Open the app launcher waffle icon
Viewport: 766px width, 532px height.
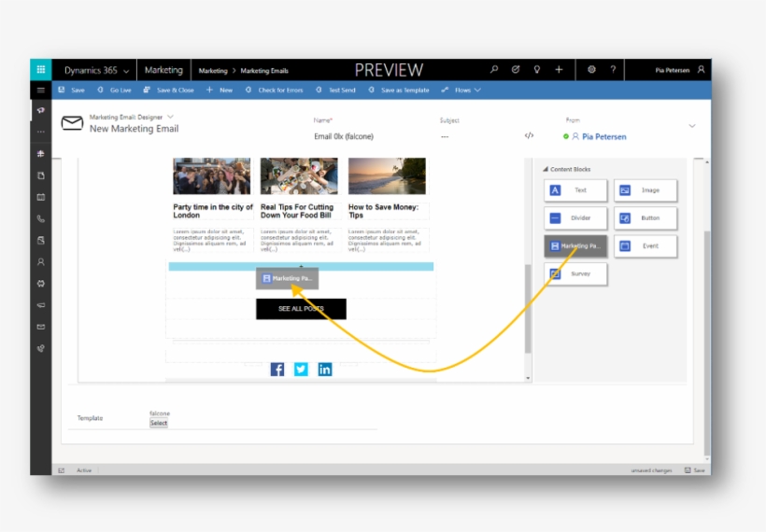tap(41, 70)
